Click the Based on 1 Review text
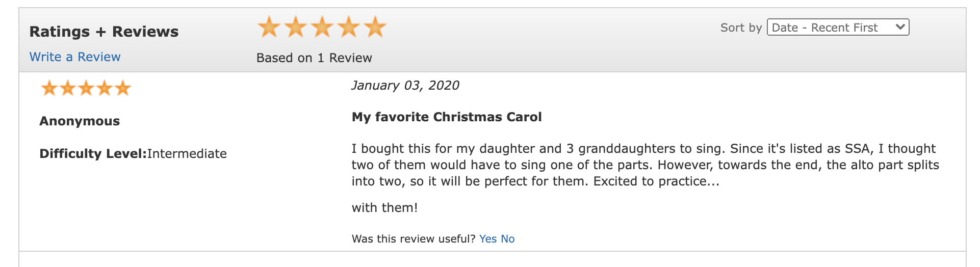 314,58
